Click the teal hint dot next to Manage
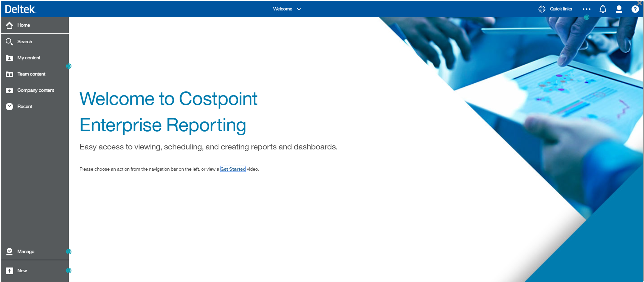 [69, 252]
